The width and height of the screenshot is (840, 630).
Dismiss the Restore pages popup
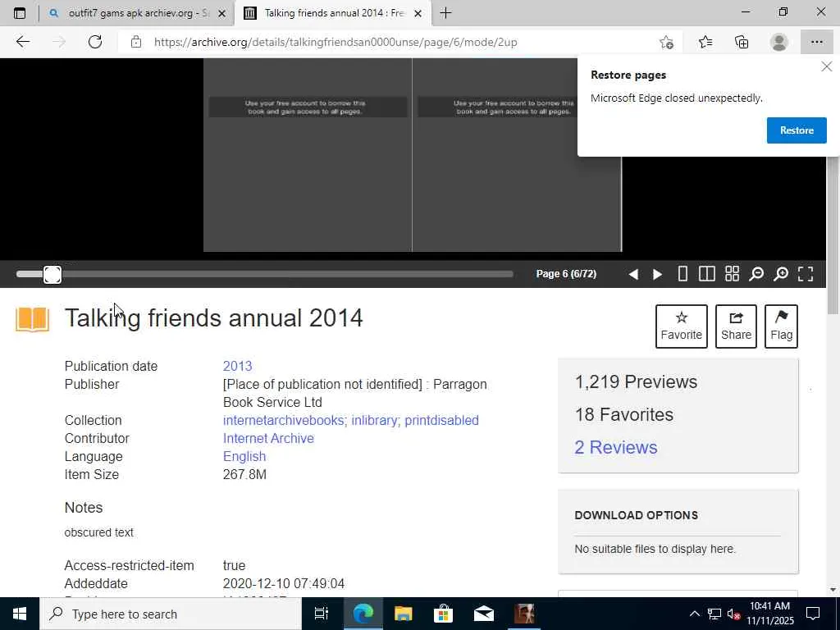pos(827,66)
